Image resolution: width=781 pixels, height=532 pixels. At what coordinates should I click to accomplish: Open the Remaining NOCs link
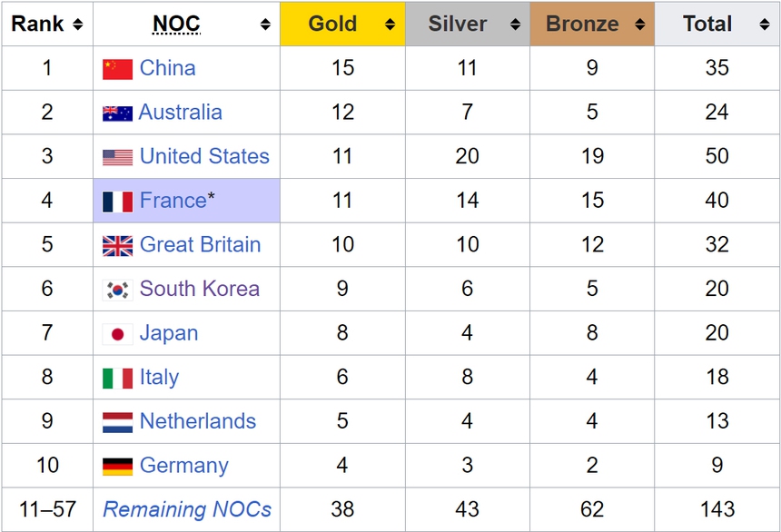[186, 509]
